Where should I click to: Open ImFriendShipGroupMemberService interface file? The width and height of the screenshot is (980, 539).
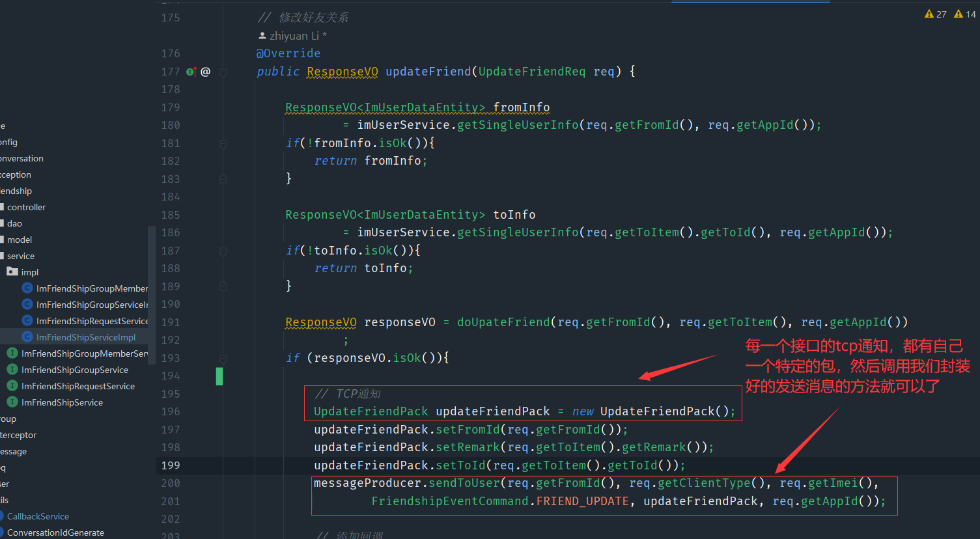tap(85, 353)
